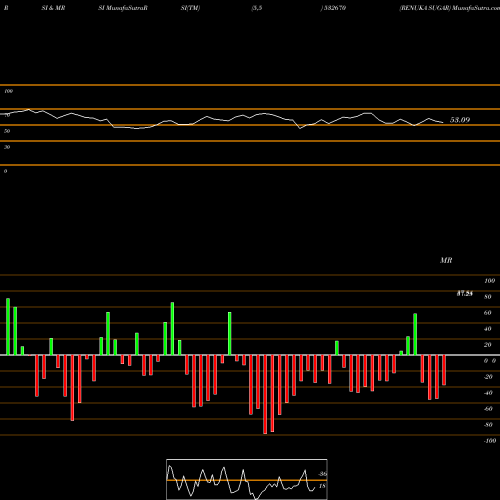The image size is (500, 500).
Task: Open the mini overview chart thumbnail at bottom
Action: (247, 479)
